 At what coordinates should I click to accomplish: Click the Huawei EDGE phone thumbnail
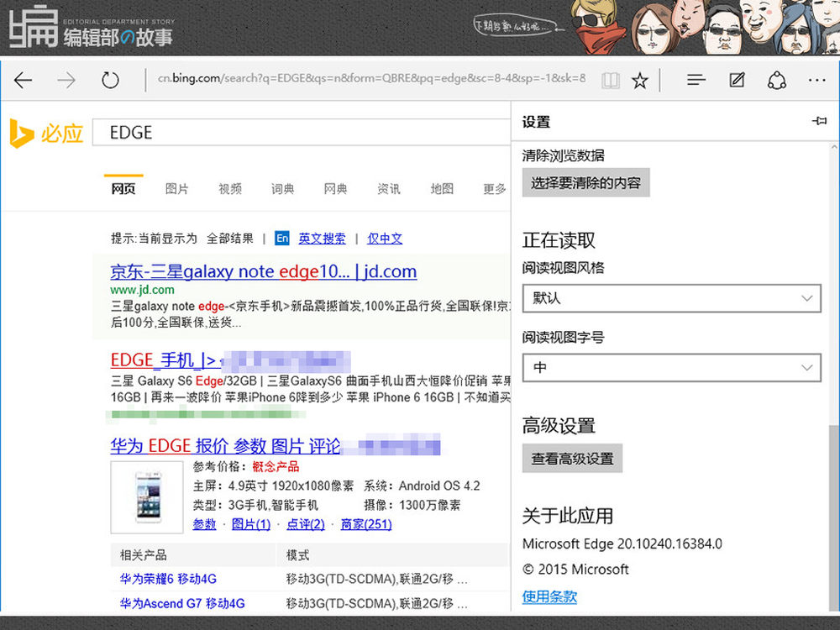click(147, 496)
